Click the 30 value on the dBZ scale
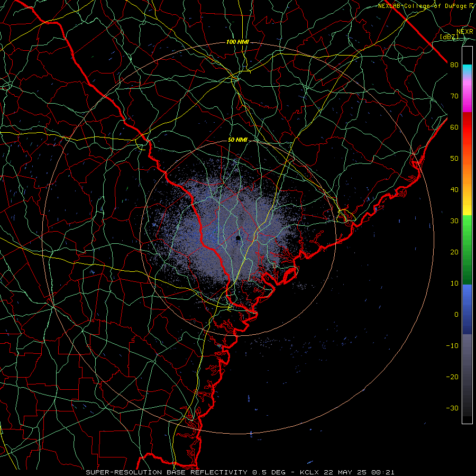 (x=454, y=221)
